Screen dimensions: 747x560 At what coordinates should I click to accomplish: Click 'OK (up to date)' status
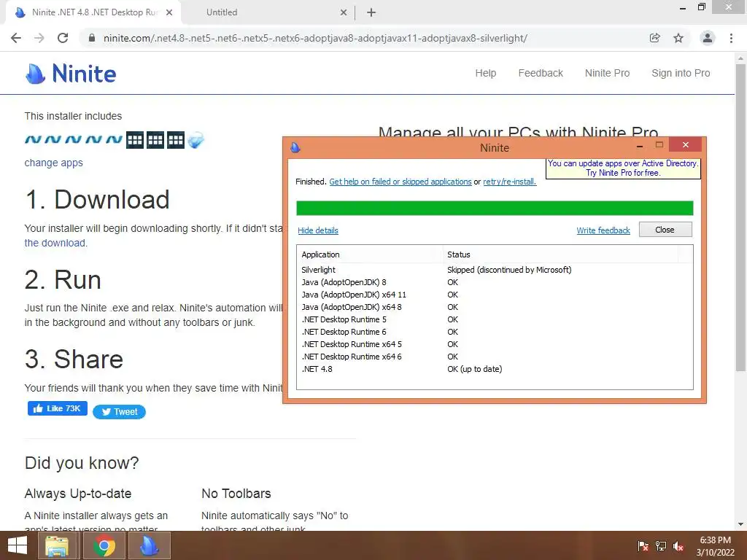[x=474, y=369]
